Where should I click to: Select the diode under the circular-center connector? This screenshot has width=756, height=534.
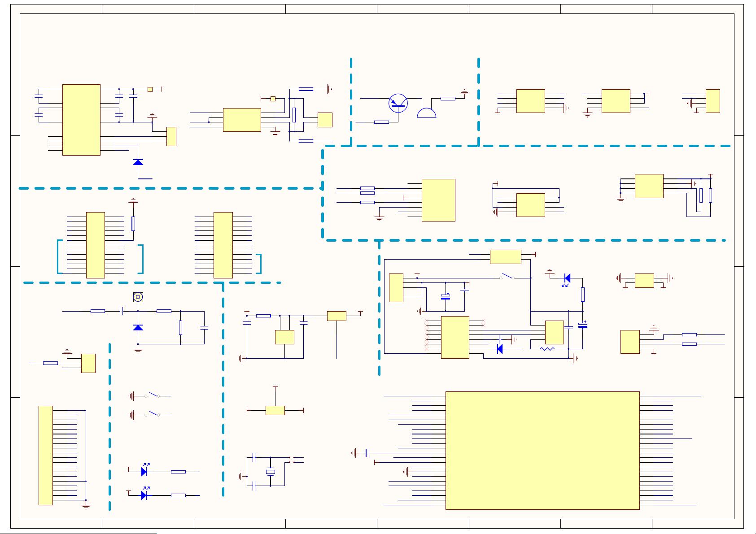coord(138,327)
